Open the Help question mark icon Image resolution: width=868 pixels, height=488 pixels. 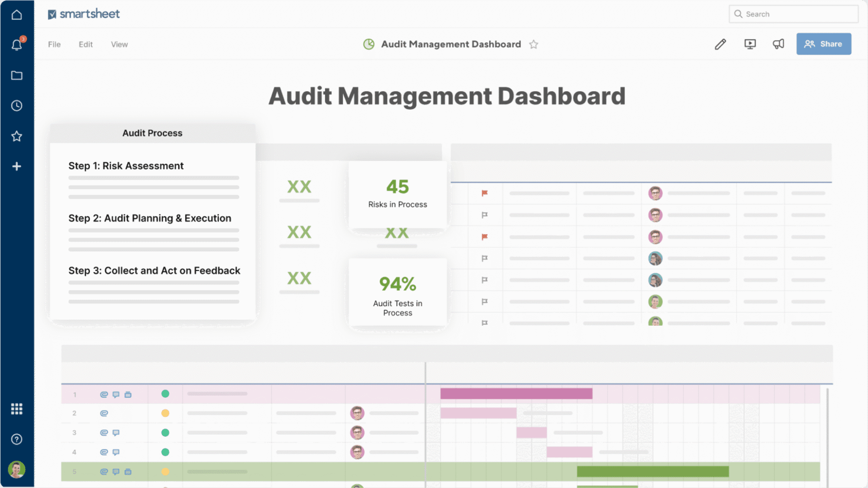16,439
